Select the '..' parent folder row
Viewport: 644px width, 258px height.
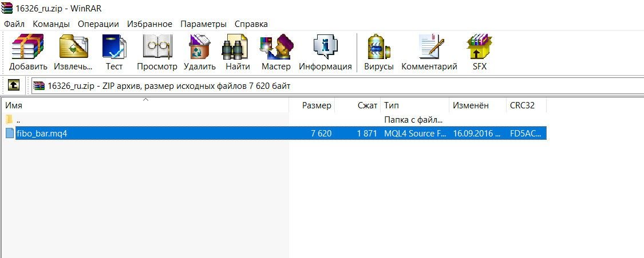pos(274,120)
